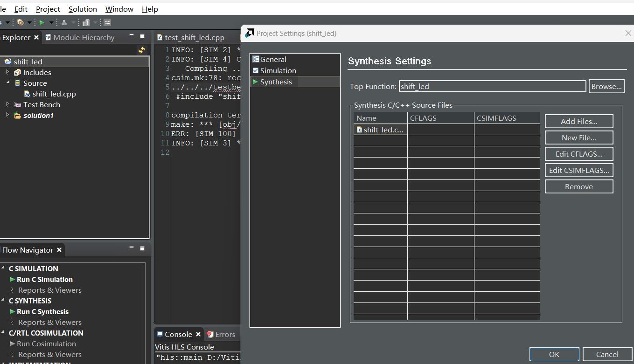Open the Solution menu
This screenshot has height=364, width=634.
[x=83, y=9]
